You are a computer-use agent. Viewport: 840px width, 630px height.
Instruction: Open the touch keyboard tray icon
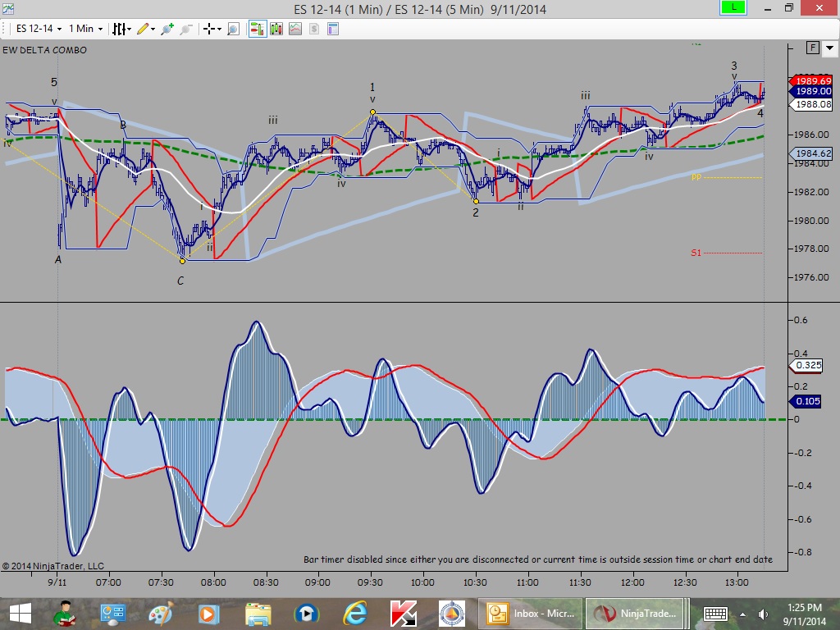(x=714, y=614)
